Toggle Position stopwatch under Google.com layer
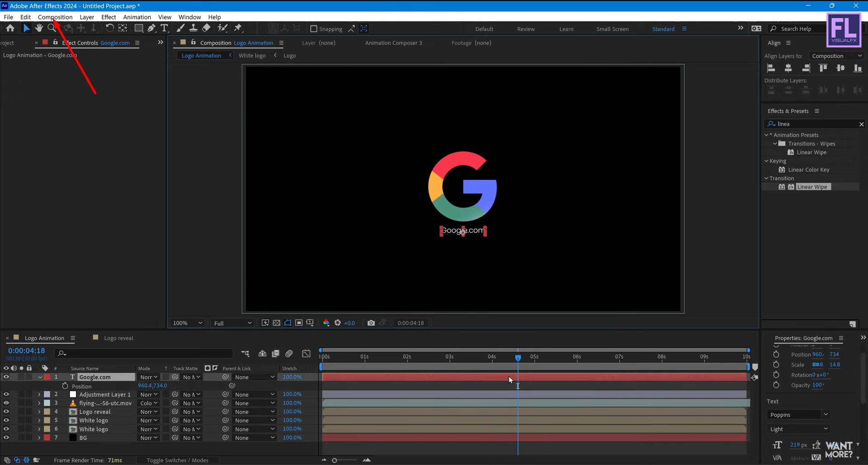Viewport: 868px width, 465px height. tap(65, 386)
